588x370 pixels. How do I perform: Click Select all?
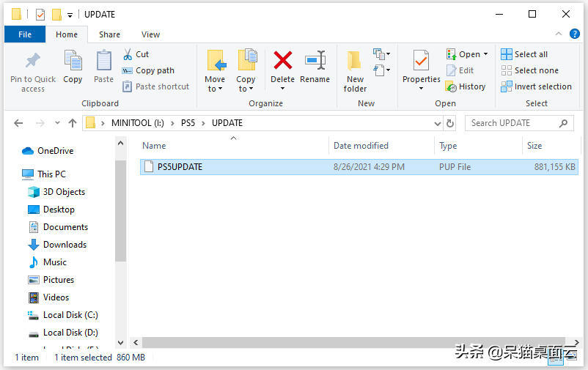coord(524,54)
